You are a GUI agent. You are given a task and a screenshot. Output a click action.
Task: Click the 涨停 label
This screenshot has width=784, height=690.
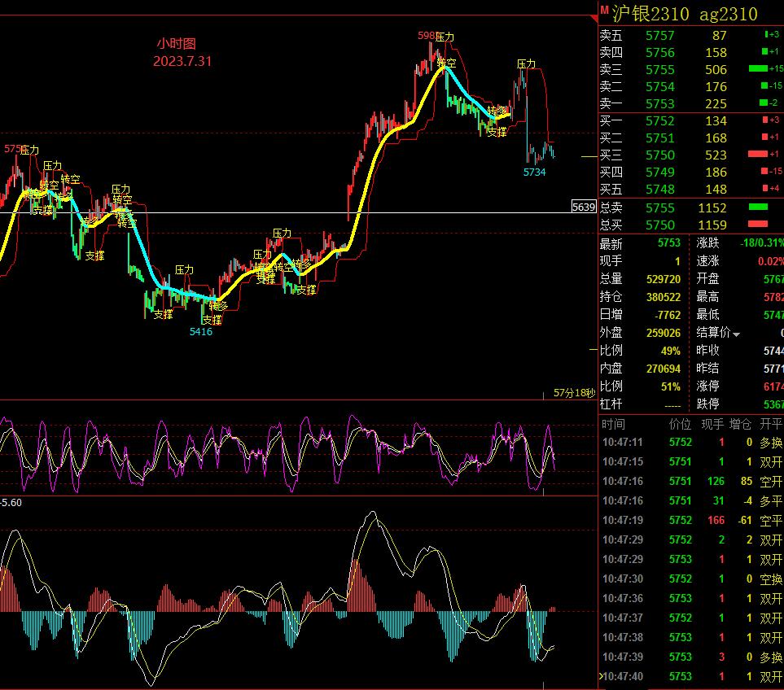[707, 386]
